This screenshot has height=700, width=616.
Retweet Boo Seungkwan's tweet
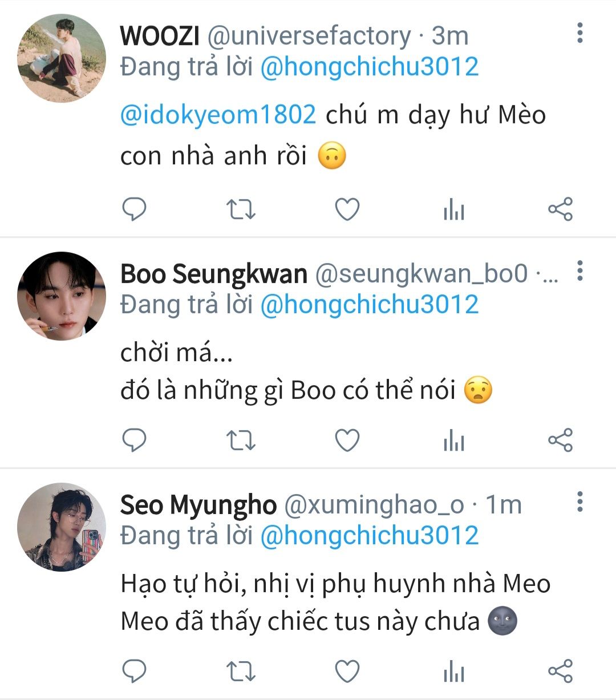click(241, 440)
